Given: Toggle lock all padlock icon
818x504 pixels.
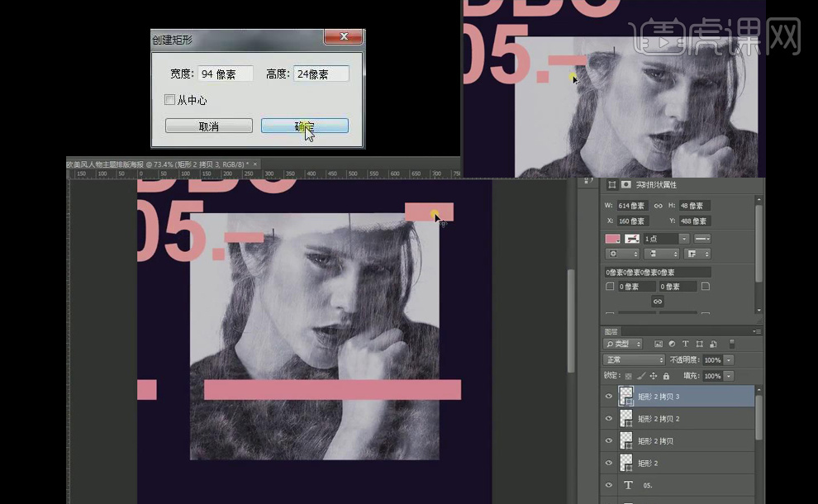Looking at the screenshot, I should tap(666, 376).
